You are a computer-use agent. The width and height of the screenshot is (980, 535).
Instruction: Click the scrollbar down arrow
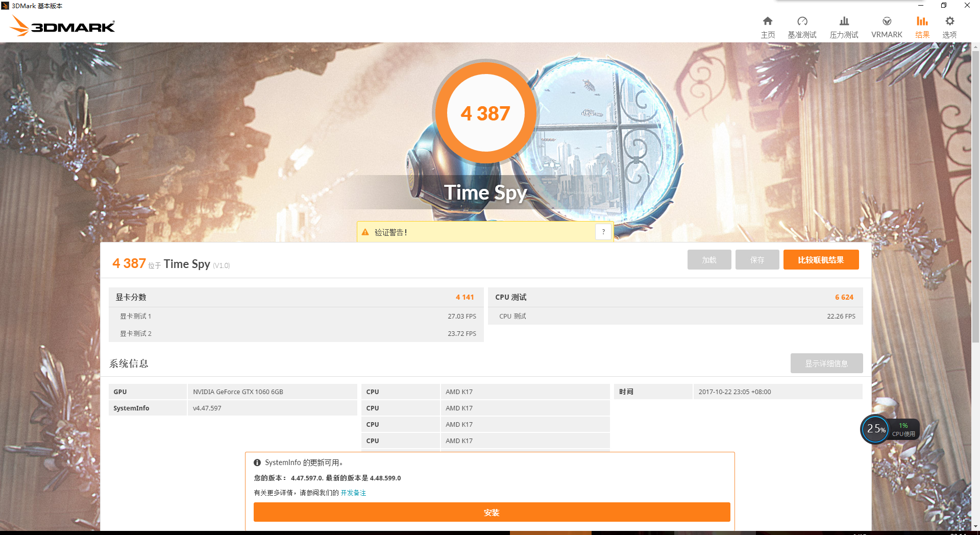click(x=975, y=526)
